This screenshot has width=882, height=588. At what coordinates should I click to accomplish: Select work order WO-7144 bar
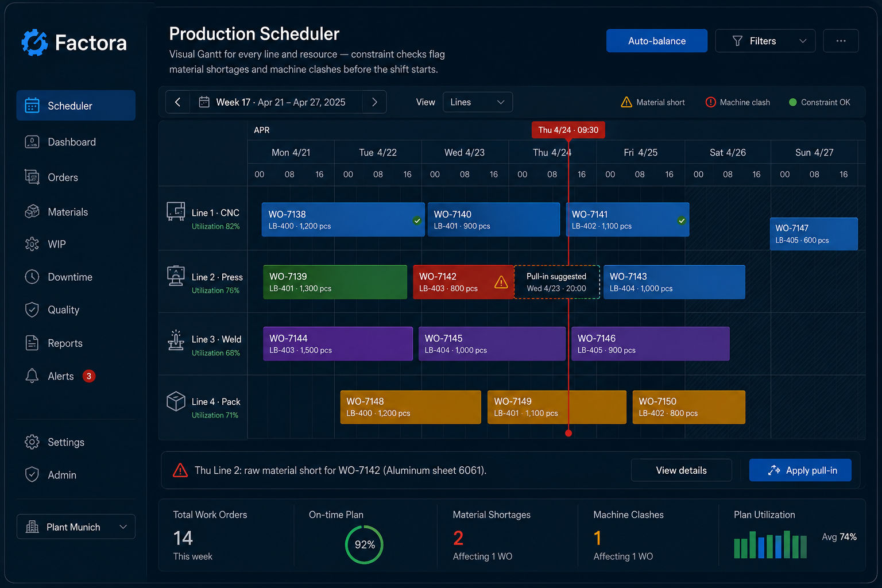pos(338,343)
